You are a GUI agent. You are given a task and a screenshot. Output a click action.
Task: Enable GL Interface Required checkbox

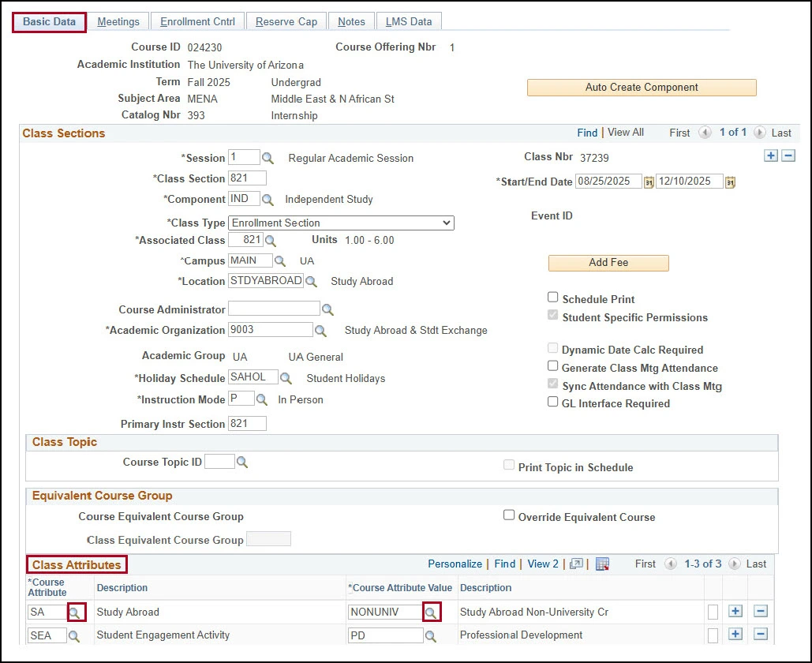(553, 402)
